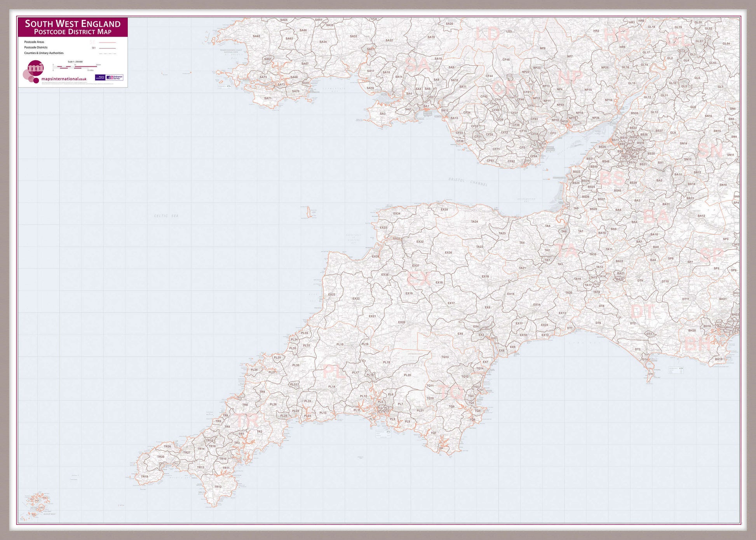Viewport: 756px width, 540px height.
Task: Click the kilometre and miles scale bar
Action: click(77, 67)
